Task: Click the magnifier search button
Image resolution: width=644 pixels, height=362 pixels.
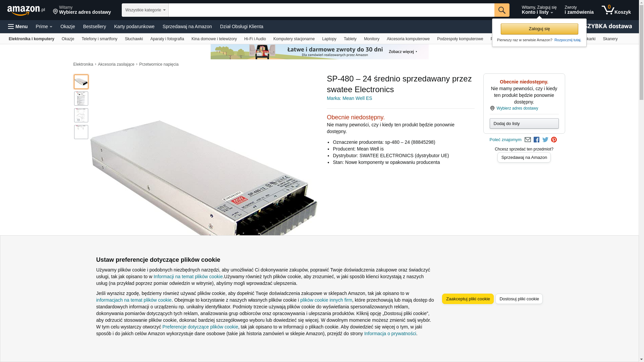Action: 502,10
